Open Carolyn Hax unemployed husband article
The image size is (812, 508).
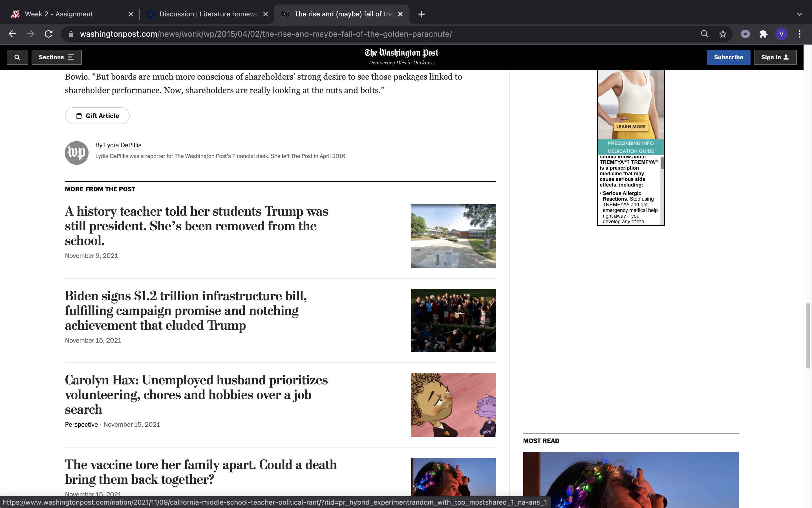[x=196, y=395]
